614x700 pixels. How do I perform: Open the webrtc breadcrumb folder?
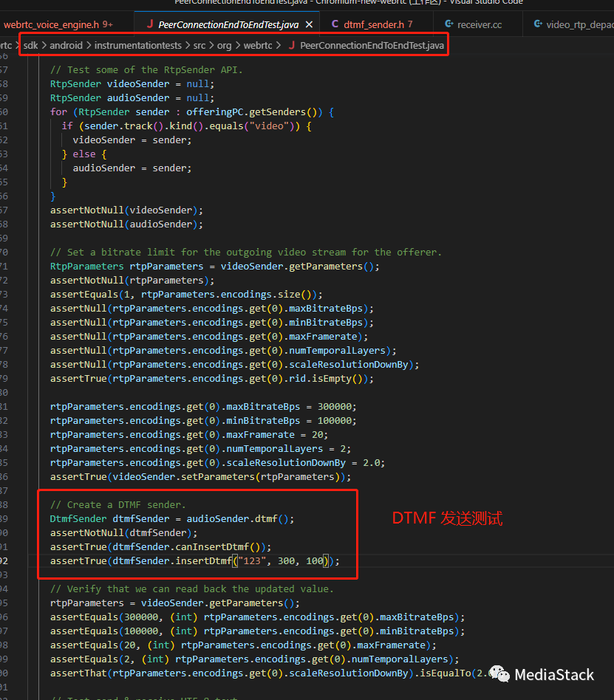(x=258, y=46)
